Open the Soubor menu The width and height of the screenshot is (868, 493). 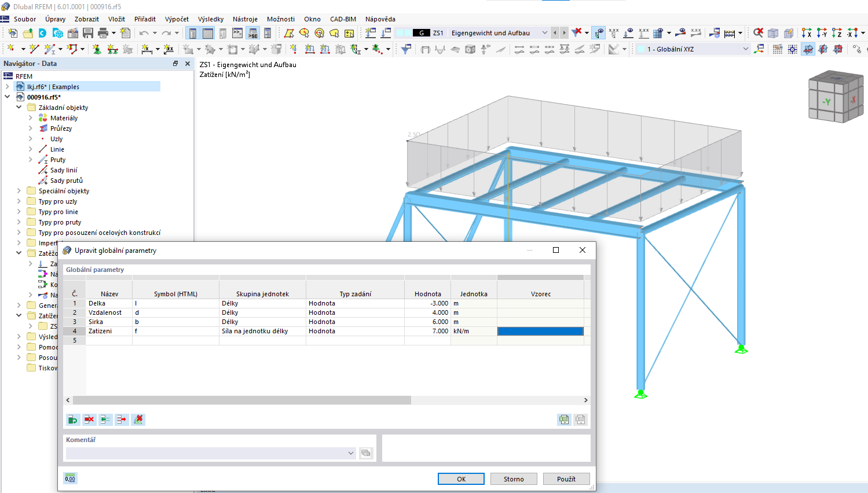[25, 19]
